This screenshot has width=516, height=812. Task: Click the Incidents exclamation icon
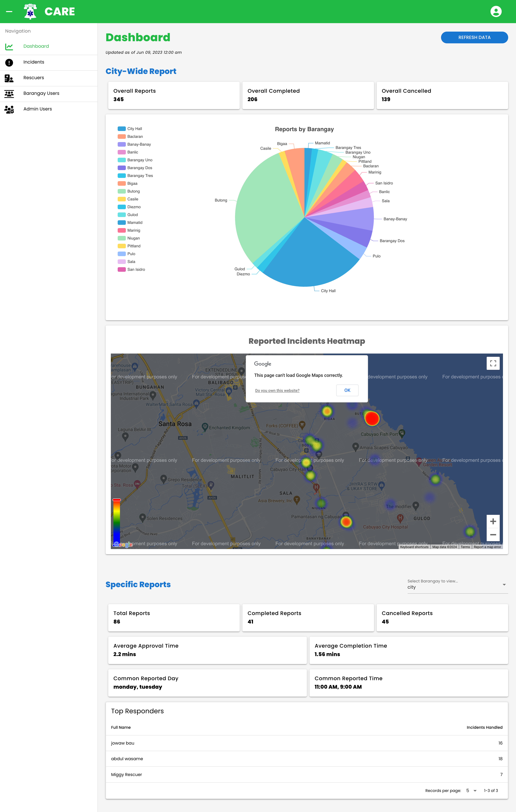point(9,62)
